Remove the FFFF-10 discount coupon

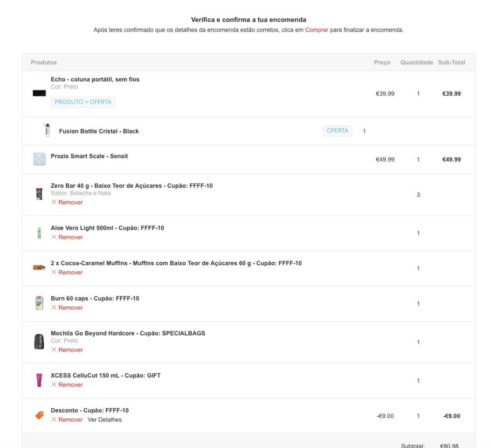[x=67, y=420]
